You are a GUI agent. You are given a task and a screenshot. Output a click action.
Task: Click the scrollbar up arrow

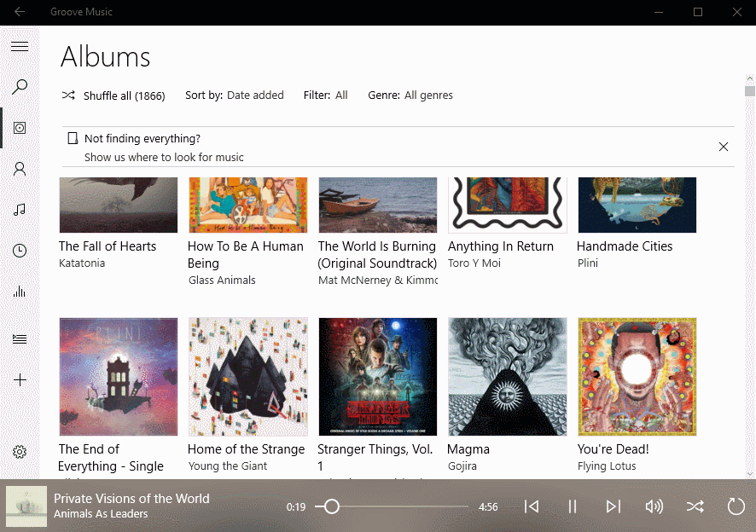tap(749, 78)
